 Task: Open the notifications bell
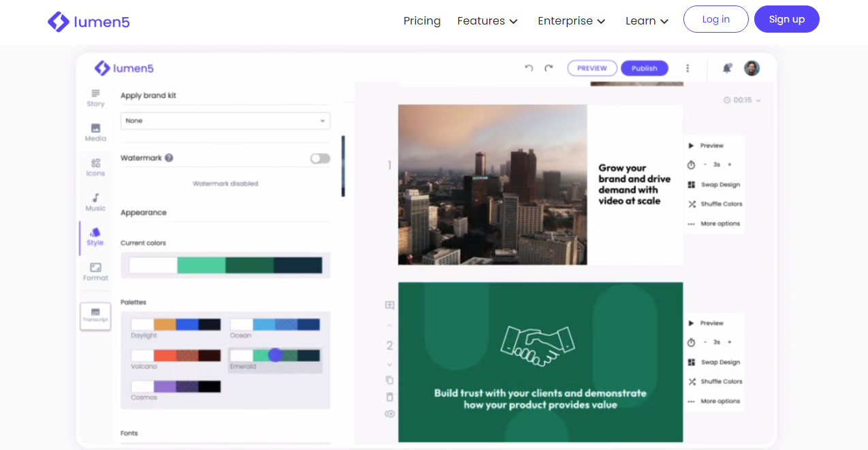click(x=727, y=68)
